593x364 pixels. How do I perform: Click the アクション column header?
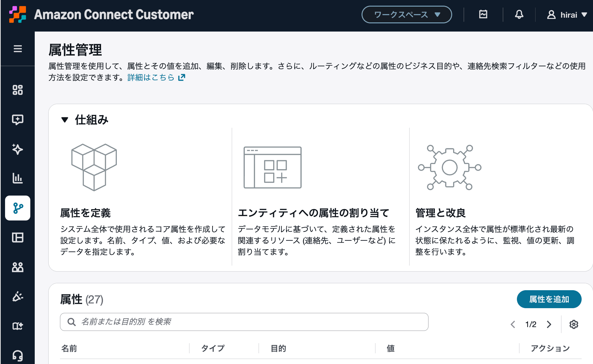[550, 348]
